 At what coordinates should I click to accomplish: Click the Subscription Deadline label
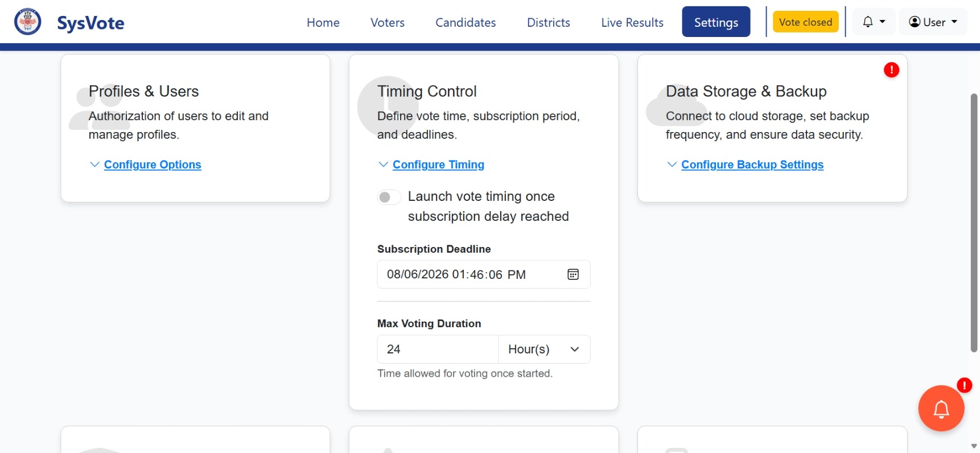pyautogui.click(x=434, y=249)
